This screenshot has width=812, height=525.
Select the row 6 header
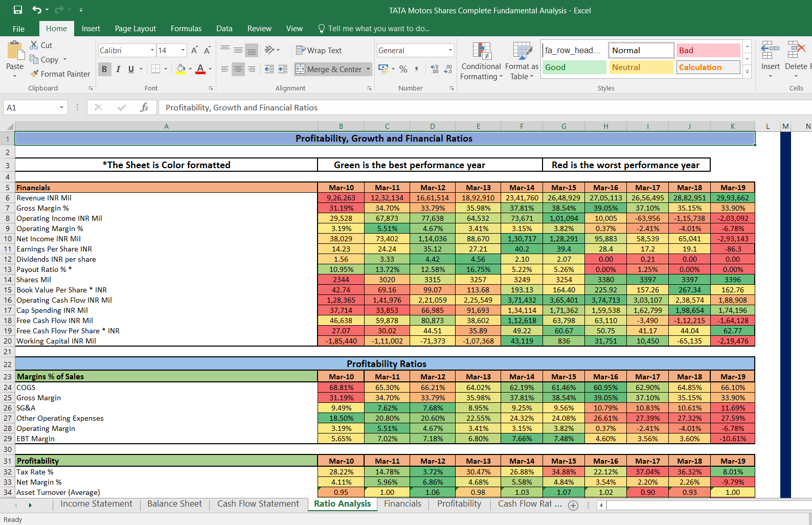point(8,198)
